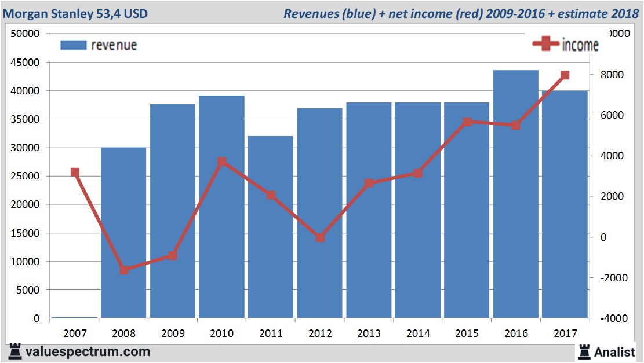Select the 2008 negative income marker
Image resolution: width=644 pixels, height=363 pixels.
(124, 270)
